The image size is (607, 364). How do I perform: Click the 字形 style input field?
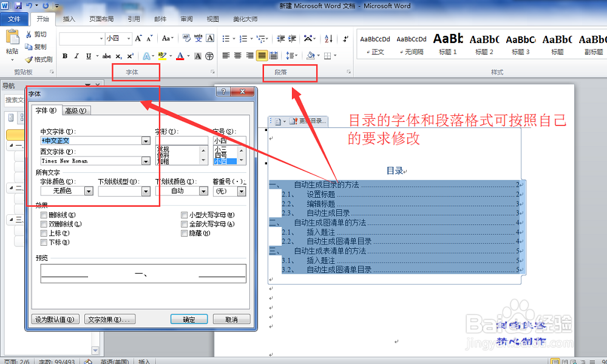coord(181,140)
